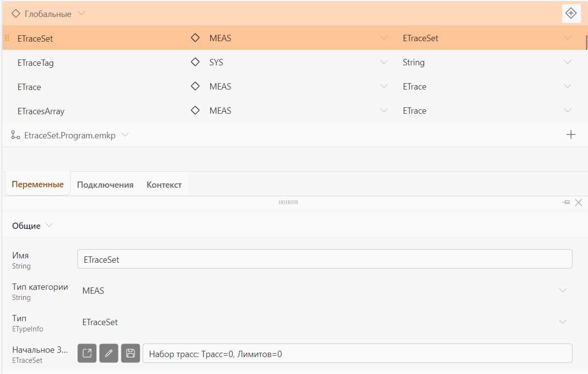Click MEAS category text in ETrace row
The height and width of the screenshot is (374, 588).
pyautogui.click(x=220, y=86)
